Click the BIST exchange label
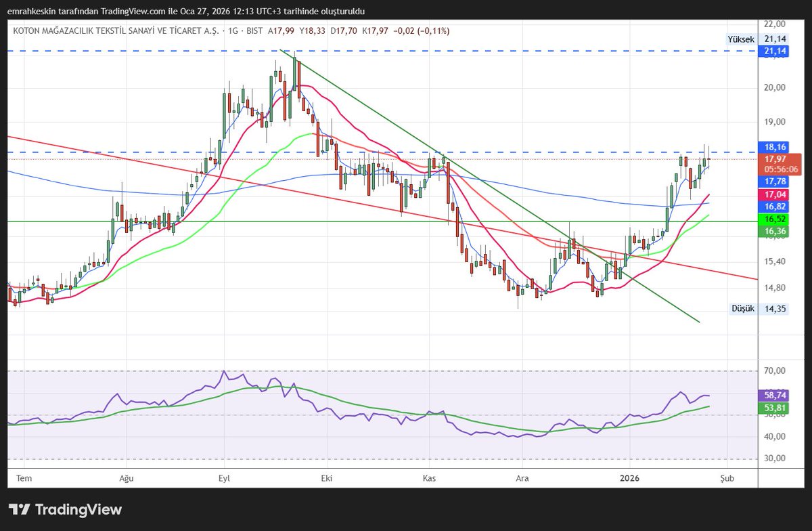 pyautogui.click(x=254, y=30)
